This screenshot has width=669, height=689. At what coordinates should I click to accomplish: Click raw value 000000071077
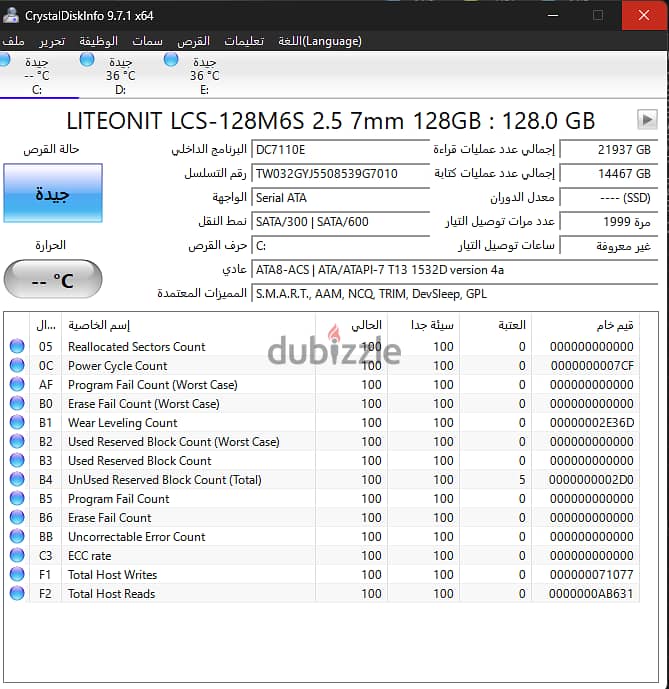(x=592, y=575)
